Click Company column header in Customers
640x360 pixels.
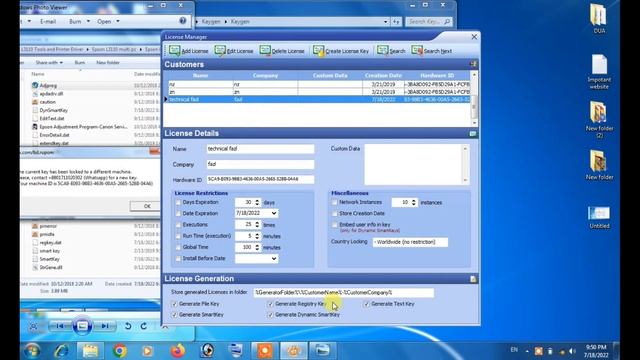(265, 76)
